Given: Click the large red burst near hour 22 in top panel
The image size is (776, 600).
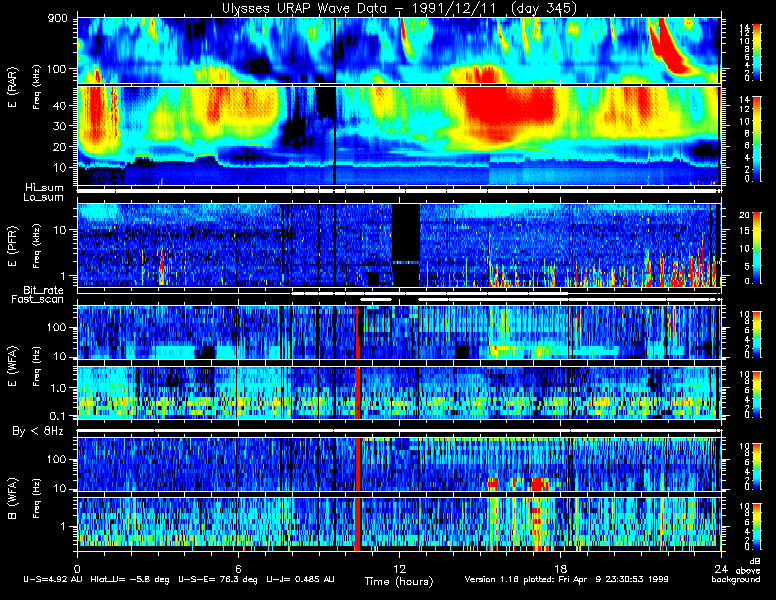Looking at the screenshot, I should (x=671, y=47).
